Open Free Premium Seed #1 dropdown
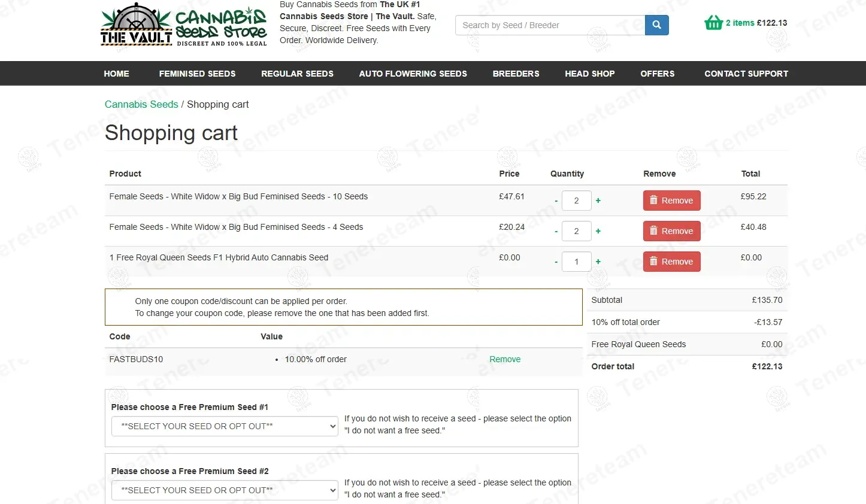The width and height of the screenshot is (866, 504). 225,426
